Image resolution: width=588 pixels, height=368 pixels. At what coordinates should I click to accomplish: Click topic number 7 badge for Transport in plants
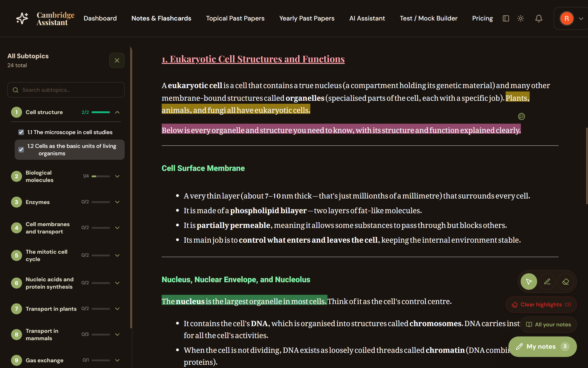[17, 309]
